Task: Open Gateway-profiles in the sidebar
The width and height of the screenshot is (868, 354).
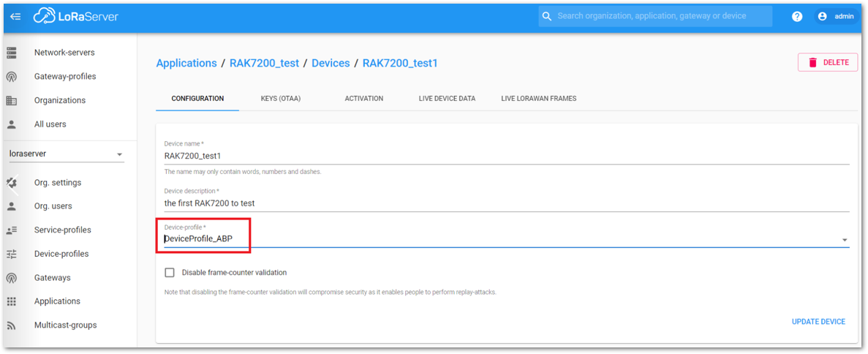Action: tap(65, 77)
